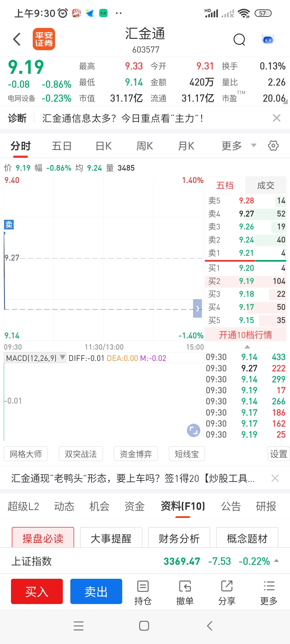Tap 市盈 TTM value 20.06
The image size is (290, 644).
pos(274,98)
